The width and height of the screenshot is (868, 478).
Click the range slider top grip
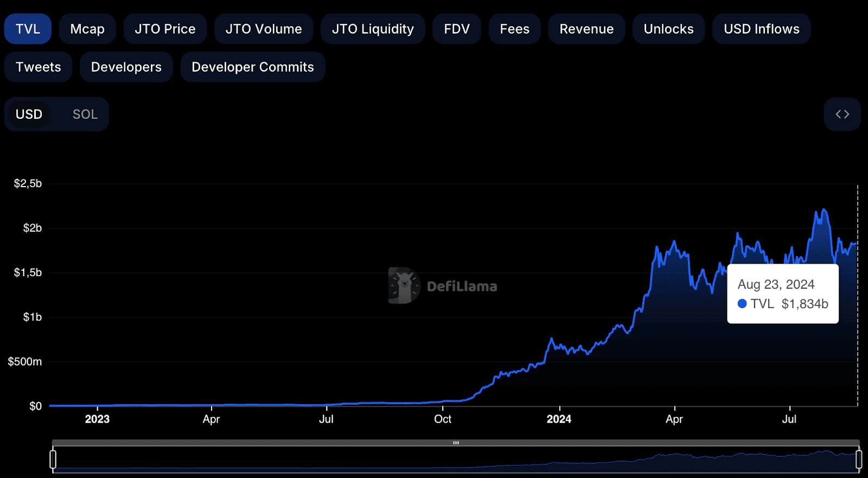click(x=456, y=443)
